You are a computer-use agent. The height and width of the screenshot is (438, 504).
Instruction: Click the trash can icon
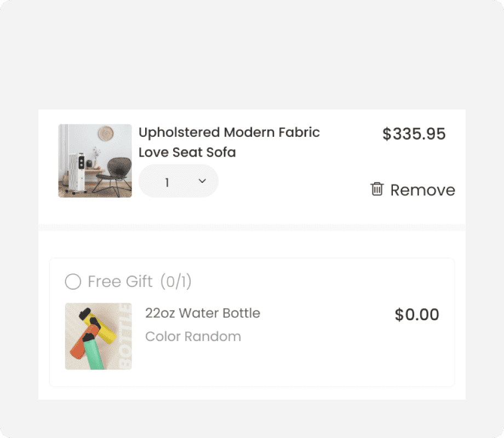(x=377, y=189)
